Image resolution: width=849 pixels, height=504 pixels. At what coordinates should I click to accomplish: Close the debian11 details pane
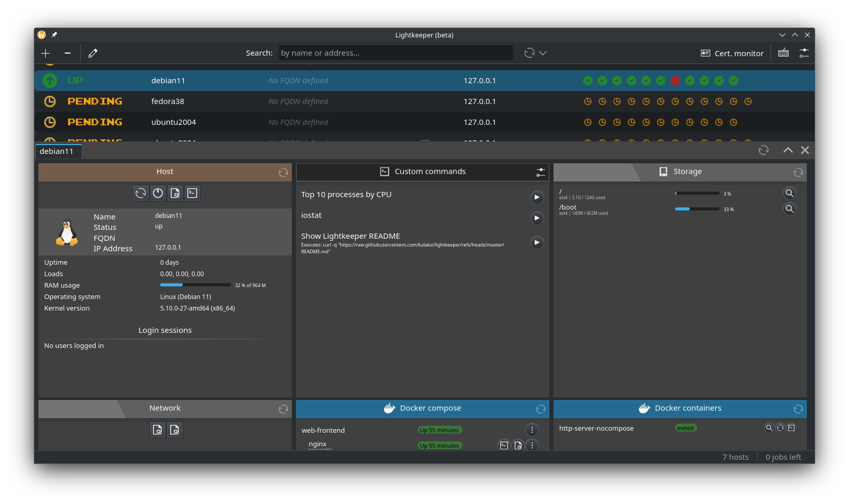click(x=805, y=150)
